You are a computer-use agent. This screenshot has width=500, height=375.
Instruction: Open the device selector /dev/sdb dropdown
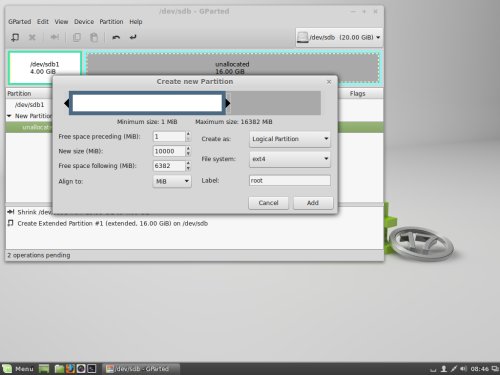[339, 37]
